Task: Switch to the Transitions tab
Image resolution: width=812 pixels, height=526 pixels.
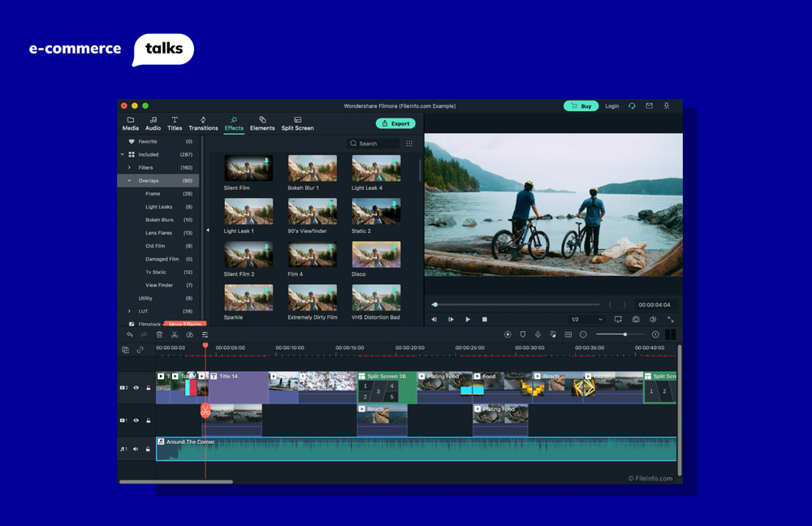Action: click(203, 123)
